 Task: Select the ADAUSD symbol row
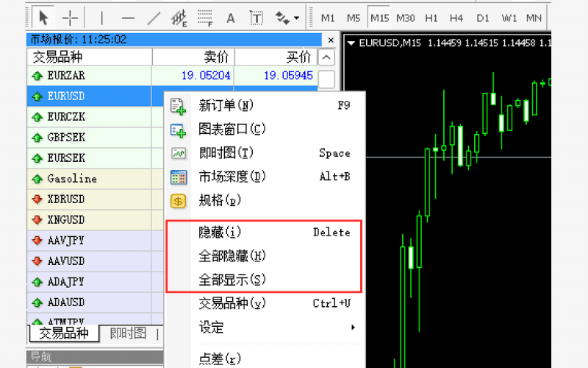(96, 302)
